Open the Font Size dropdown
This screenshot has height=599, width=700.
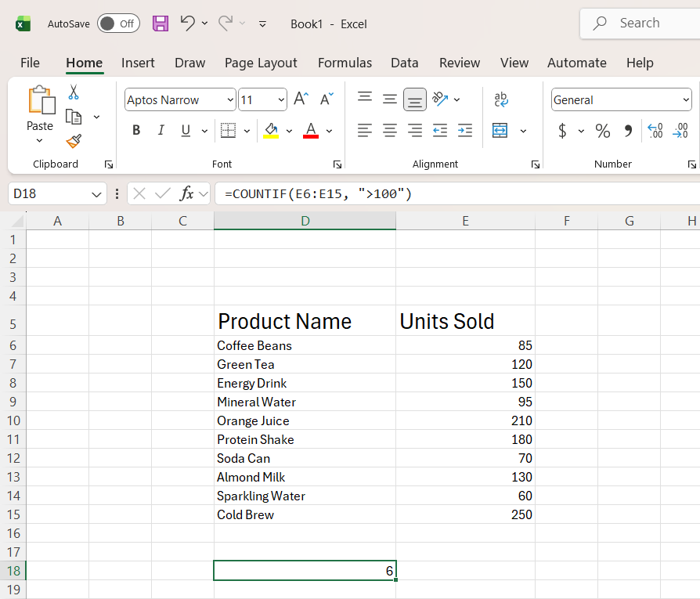[x=280, y=99]
